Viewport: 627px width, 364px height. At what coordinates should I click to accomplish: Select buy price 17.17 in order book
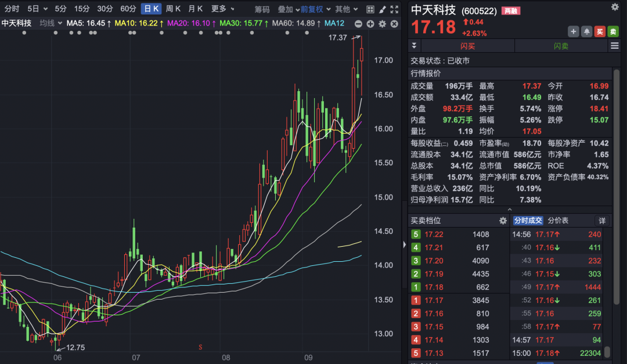pyautogui.click(x=434, y=300)
